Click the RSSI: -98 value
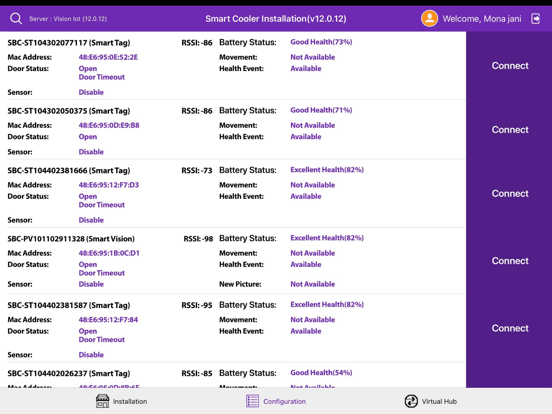 198,239
